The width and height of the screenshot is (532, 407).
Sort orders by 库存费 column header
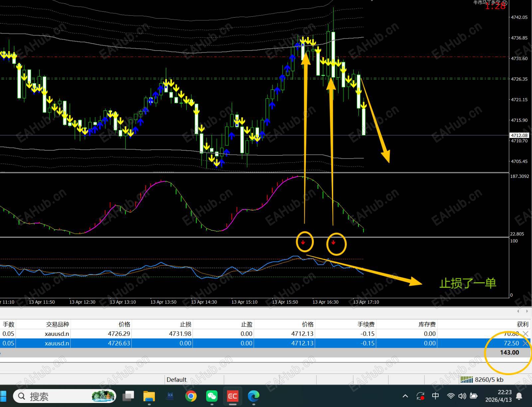point(427,324)
